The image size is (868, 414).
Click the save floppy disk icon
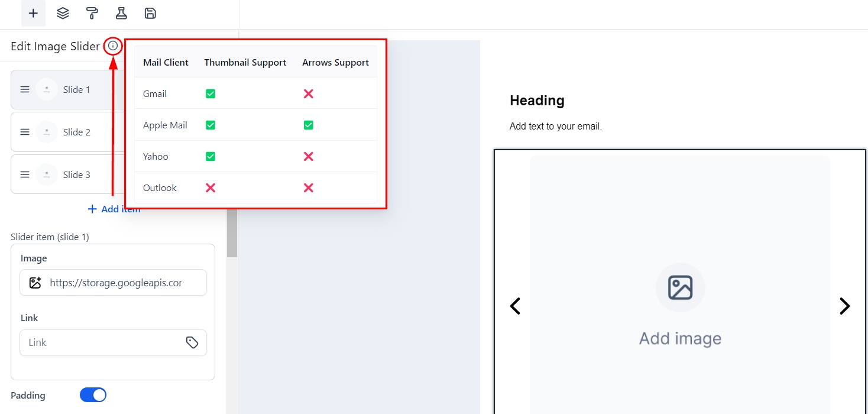pyautogui.click(x=150, y=13)
